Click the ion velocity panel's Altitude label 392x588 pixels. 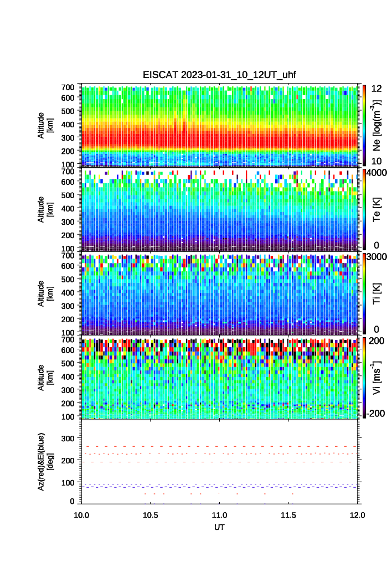pos(44,378)
